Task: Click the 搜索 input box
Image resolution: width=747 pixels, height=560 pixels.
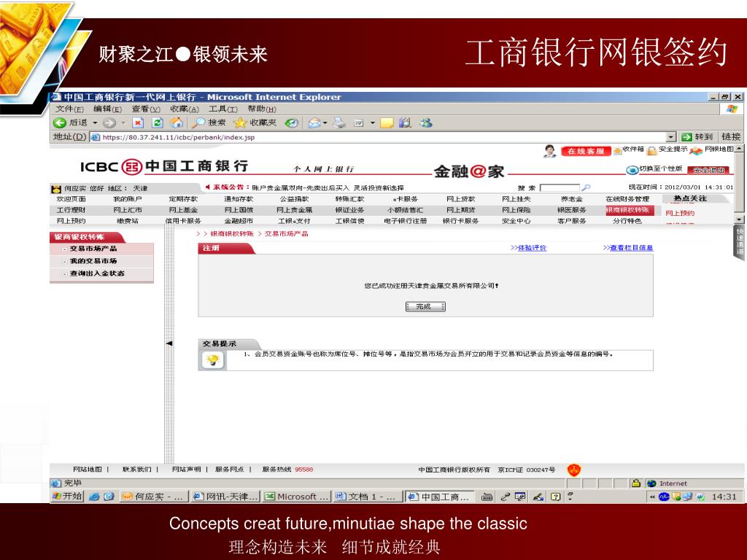Action: (560, 187)
